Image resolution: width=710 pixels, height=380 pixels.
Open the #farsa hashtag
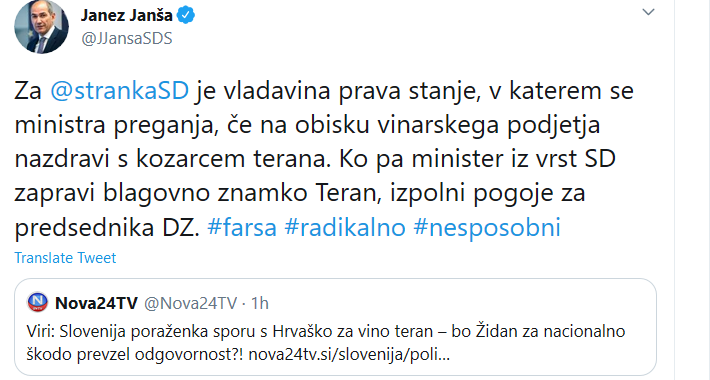coord(241,227)
